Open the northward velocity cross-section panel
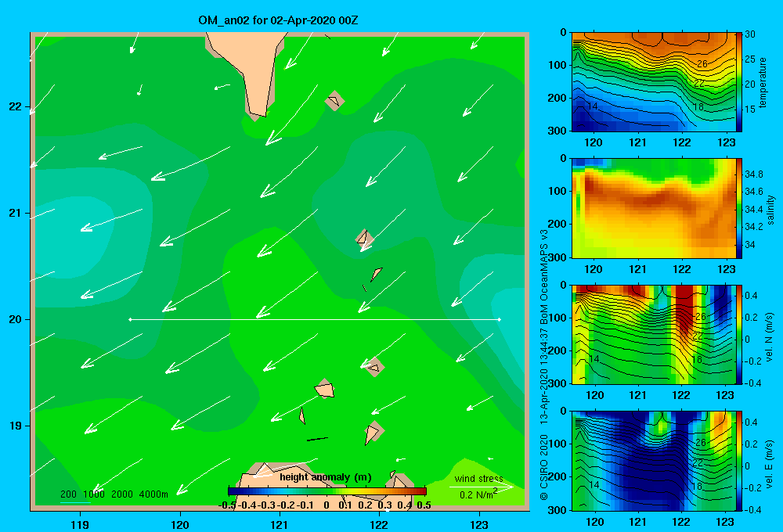 [654, 334]
